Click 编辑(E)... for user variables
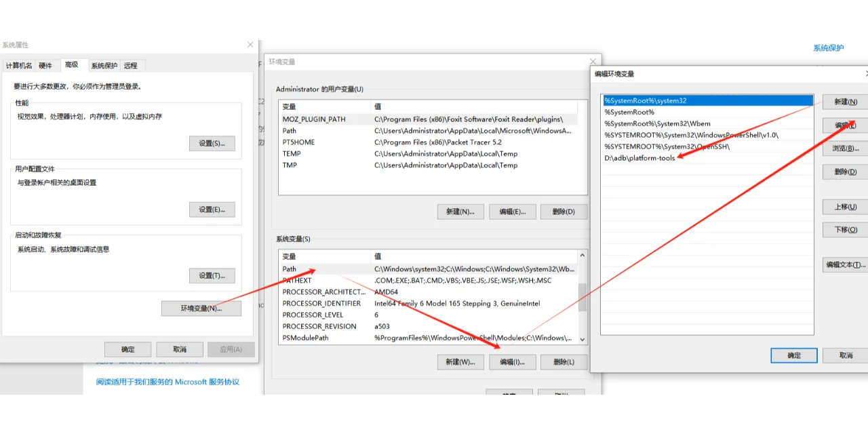Screen dimensions: 868x434 (x=513, y=212)
